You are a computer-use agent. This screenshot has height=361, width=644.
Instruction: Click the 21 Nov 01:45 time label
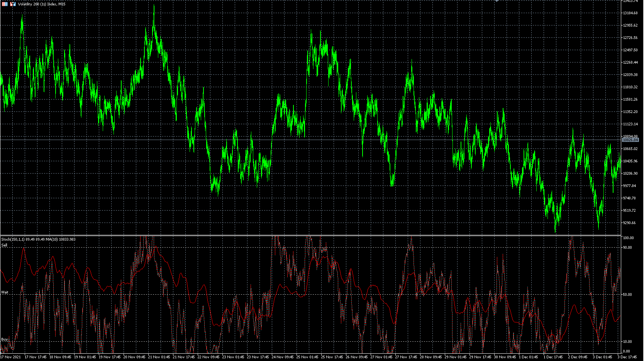coord(159,357)
